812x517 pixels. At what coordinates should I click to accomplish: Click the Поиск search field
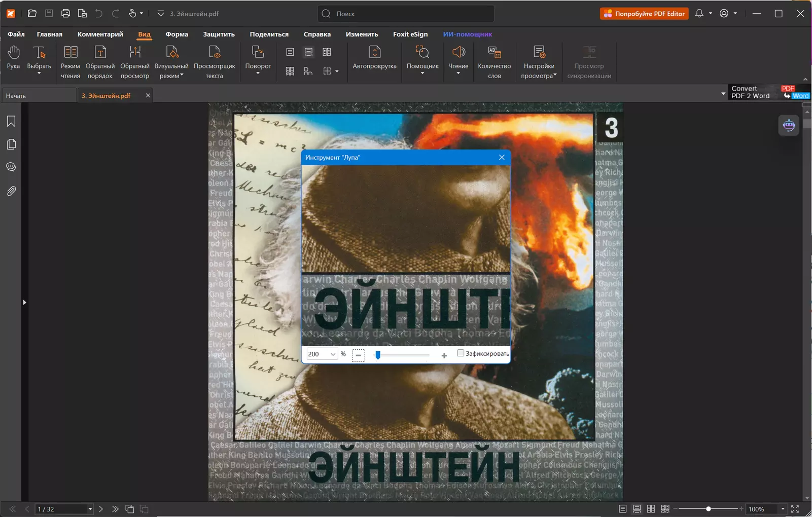[406, 14]
